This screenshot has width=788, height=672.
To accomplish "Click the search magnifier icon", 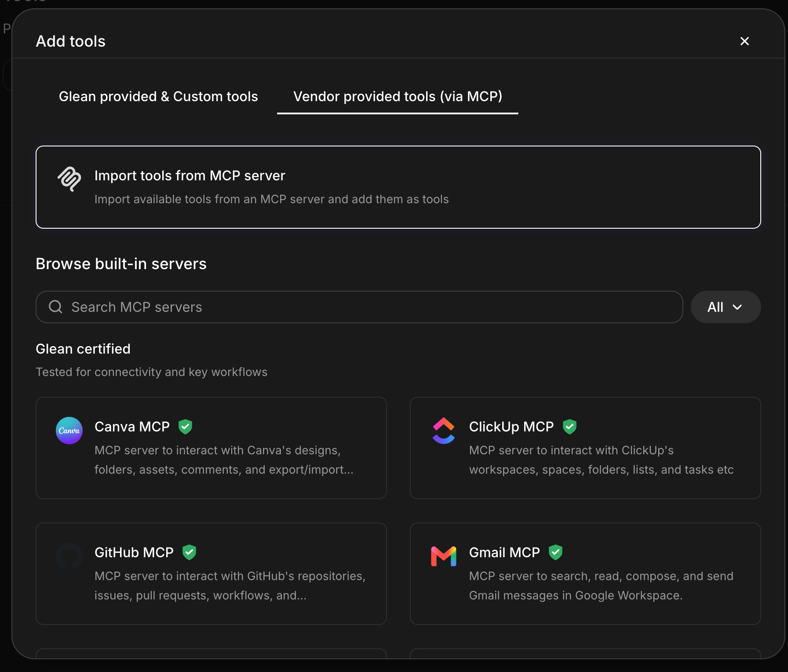I will (x=55, y=307).
